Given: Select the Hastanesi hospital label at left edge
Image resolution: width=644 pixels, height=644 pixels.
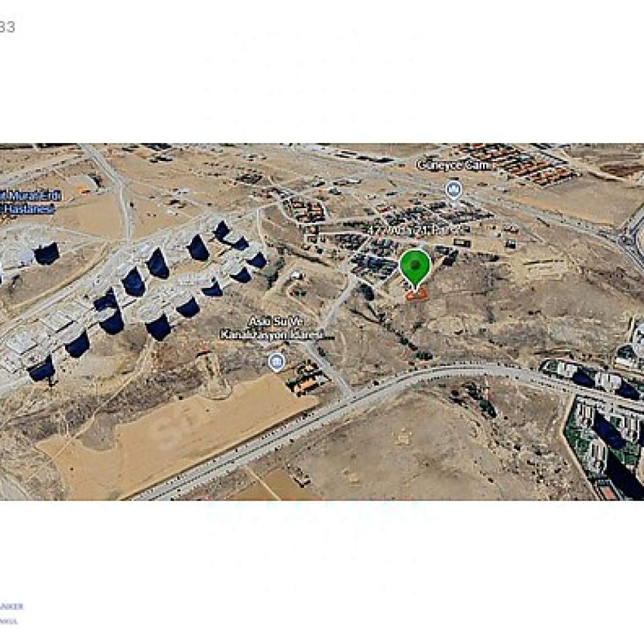Looking at the screenshot, I should (x=27, y=209).
